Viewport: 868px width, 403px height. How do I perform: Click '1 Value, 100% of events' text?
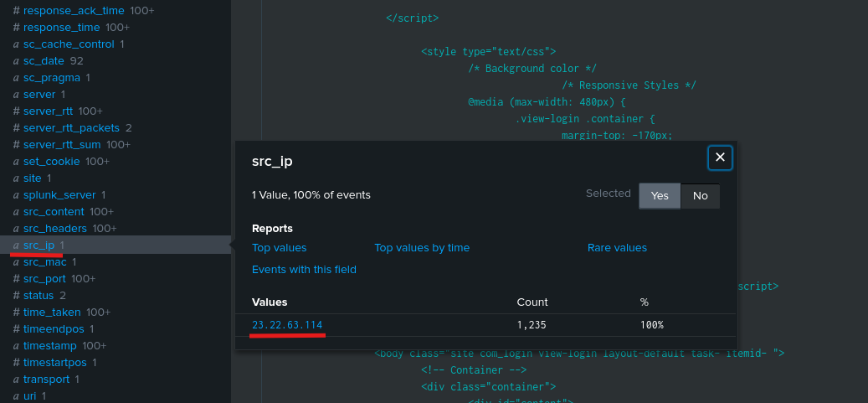coord(311,195)
